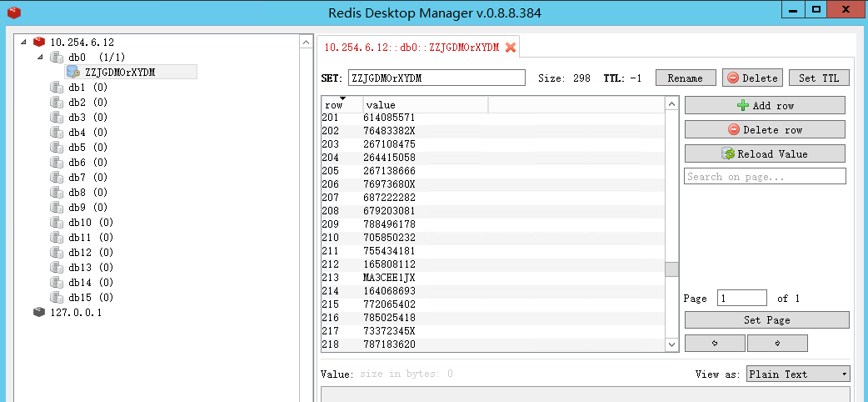868x402 pixels.
Task: Click the db3 database icon
Action: pyautogui.click(x=57, y=117)
